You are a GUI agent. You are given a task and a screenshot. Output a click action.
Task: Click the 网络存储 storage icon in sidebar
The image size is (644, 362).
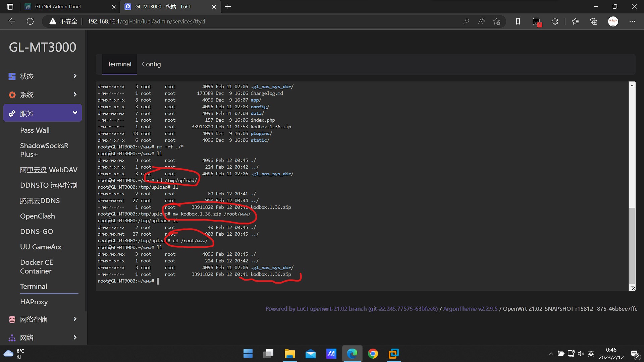12,319
